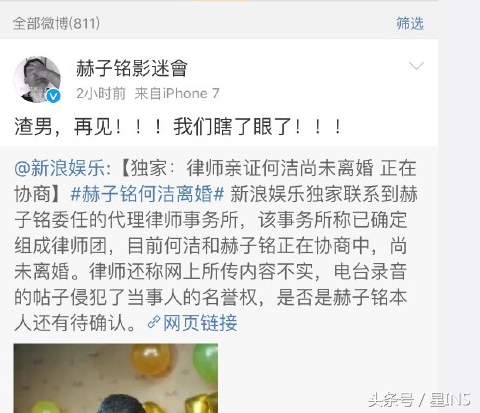Open the #赫子铭何洁离婚# hashtag topic
480x413 pixels.
click(147, 194)
